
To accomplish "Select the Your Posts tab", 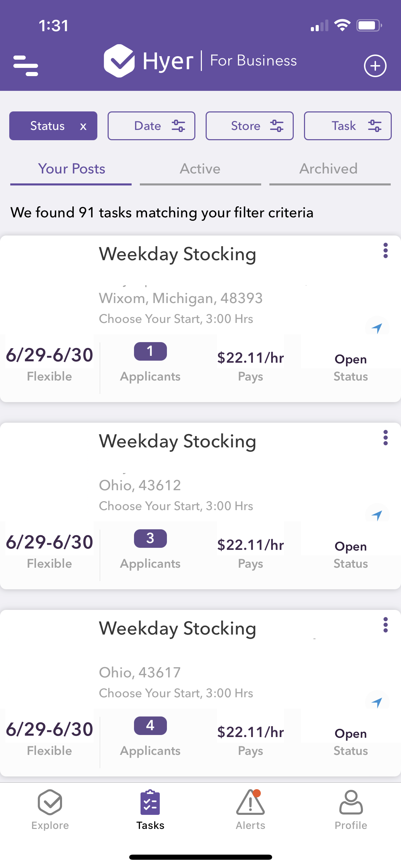I will 71,169.
